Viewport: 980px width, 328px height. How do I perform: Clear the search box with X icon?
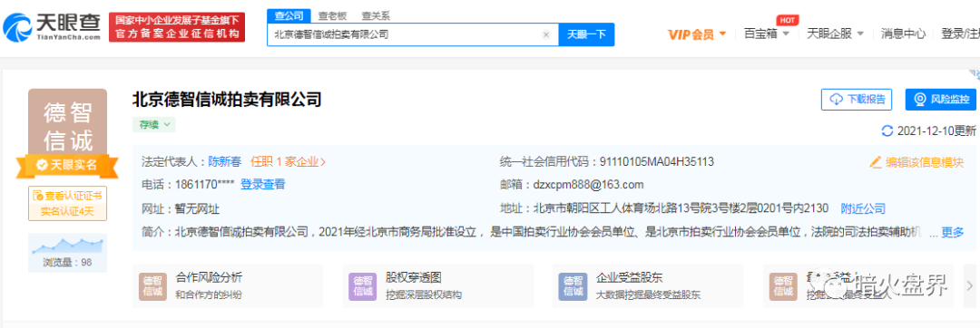pos(545,35)
